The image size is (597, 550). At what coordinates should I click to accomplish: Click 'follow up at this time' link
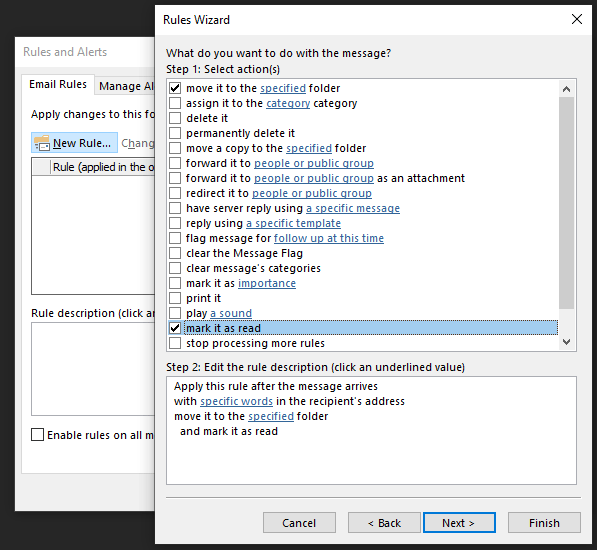(x=329, y=238)
